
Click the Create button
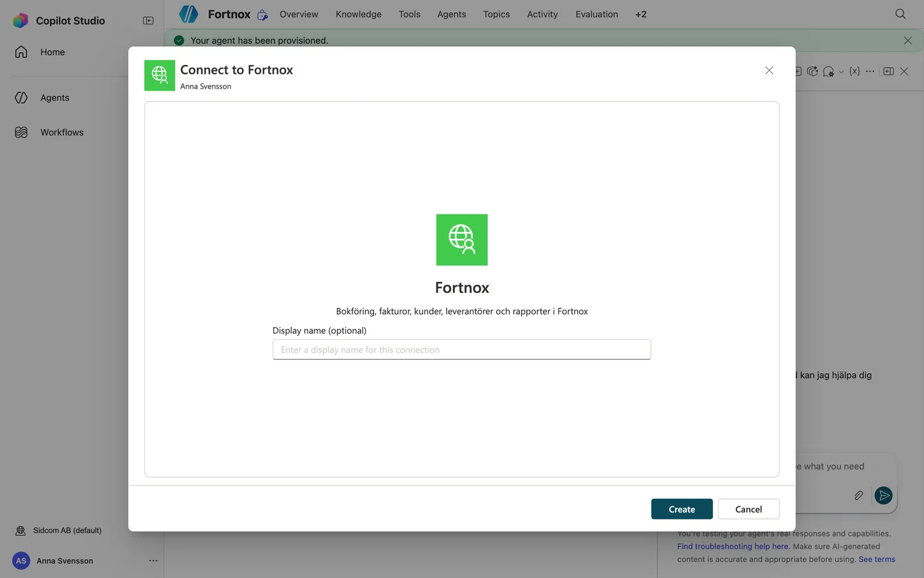[682, 509]
